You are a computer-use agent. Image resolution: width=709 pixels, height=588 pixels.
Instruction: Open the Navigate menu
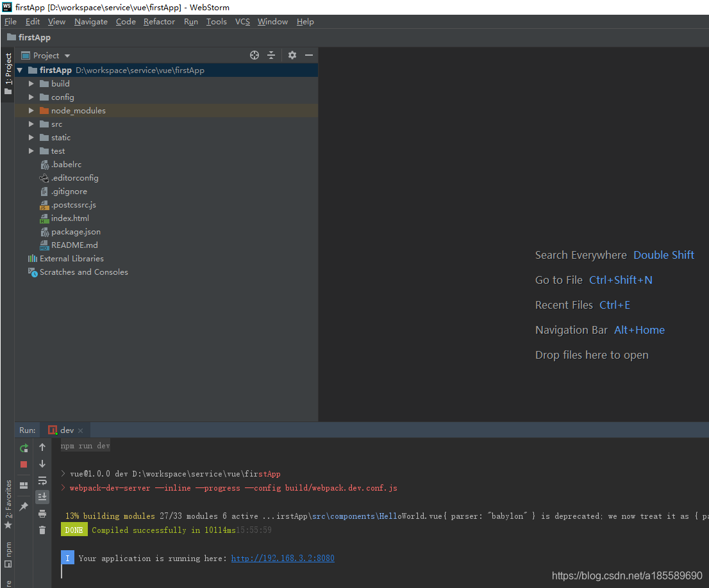[x=91, y=22]
